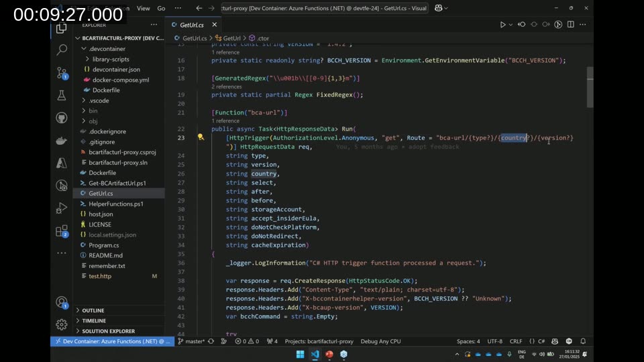The height and width of the screenshot is (362, 644).
Task: Expand the bin folder
Action: coord(84,111)
